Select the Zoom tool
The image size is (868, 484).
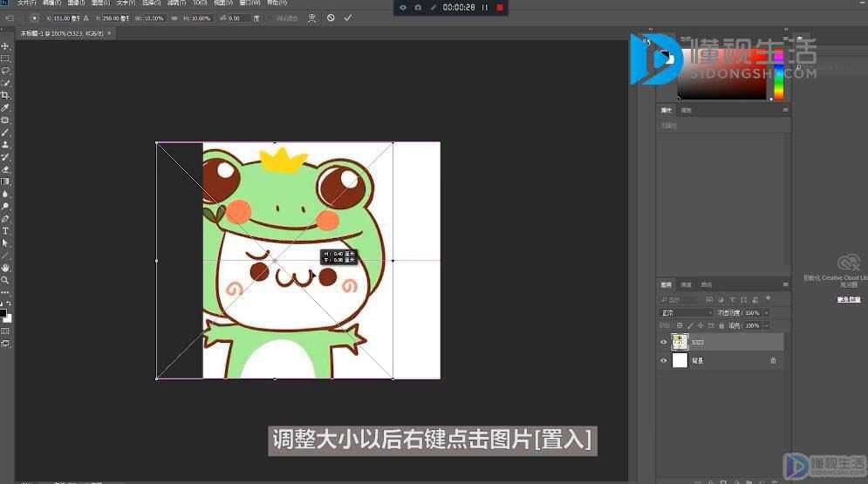tap(5, 280)
